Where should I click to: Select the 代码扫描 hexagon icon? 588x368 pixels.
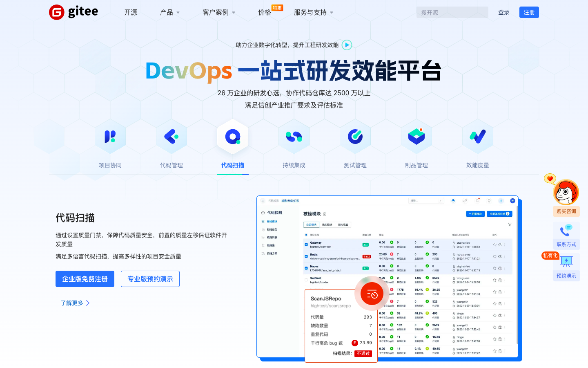233,137
